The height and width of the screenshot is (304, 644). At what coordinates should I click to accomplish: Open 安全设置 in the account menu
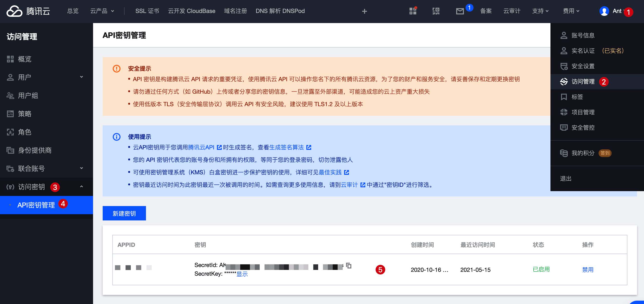(583, 66)
